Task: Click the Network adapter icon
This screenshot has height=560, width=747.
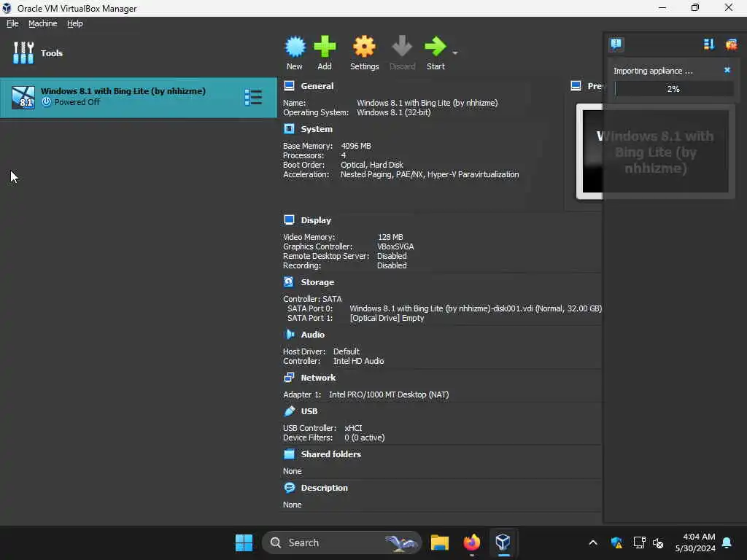Action: point(289,378)
